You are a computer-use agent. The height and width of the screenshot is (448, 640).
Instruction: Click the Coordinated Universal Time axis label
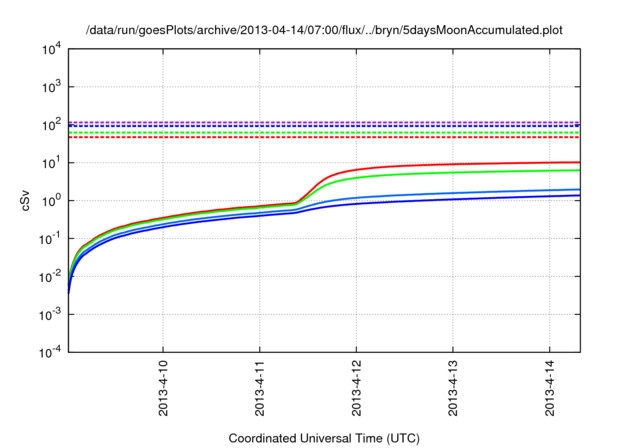click(x=323, y=438)
